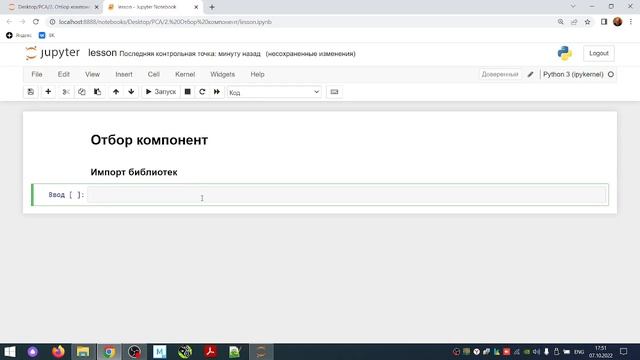This screenshot has width=640, height=360.
Task: Open the File menu
Action: point(37,74)
